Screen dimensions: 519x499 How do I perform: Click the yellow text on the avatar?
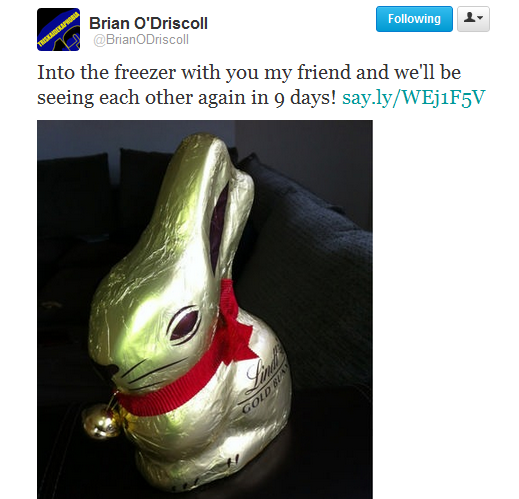(59, 29)
